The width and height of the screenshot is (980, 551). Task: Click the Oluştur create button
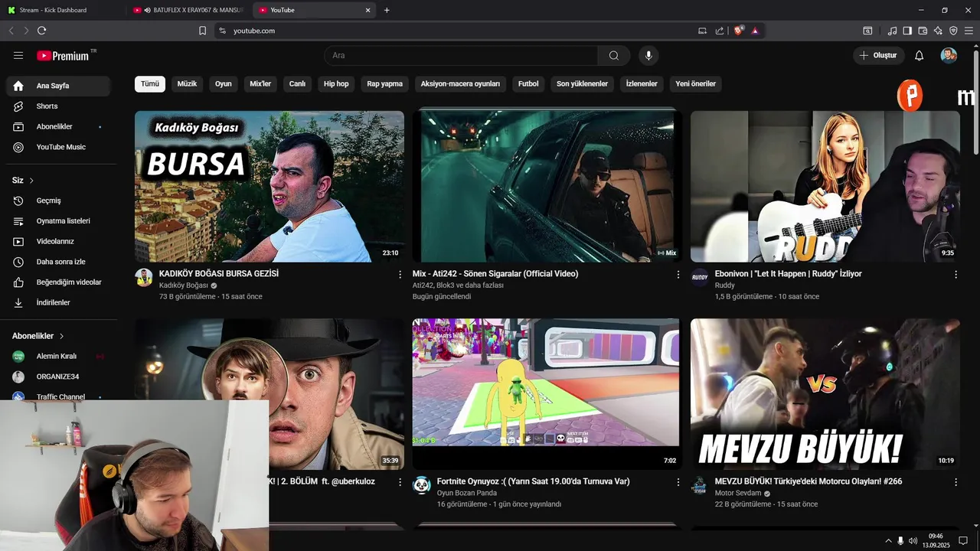(x=878, y=55)
